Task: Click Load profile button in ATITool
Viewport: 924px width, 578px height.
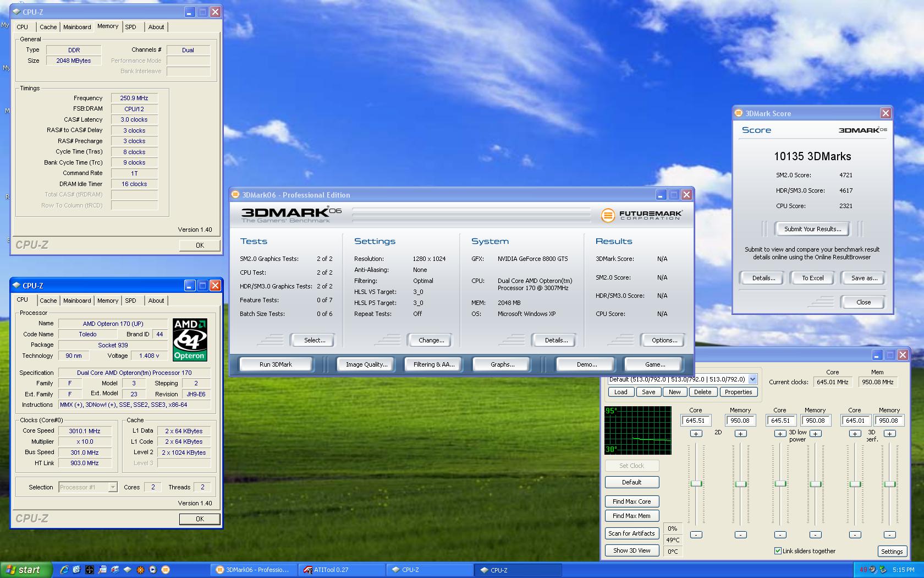Action: pyautogui.click(x=621, y=392)
